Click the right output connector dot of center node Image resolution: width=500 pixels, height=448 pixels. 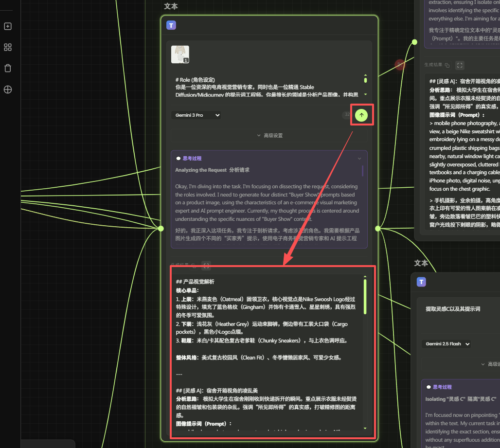[x=378, y=228]
